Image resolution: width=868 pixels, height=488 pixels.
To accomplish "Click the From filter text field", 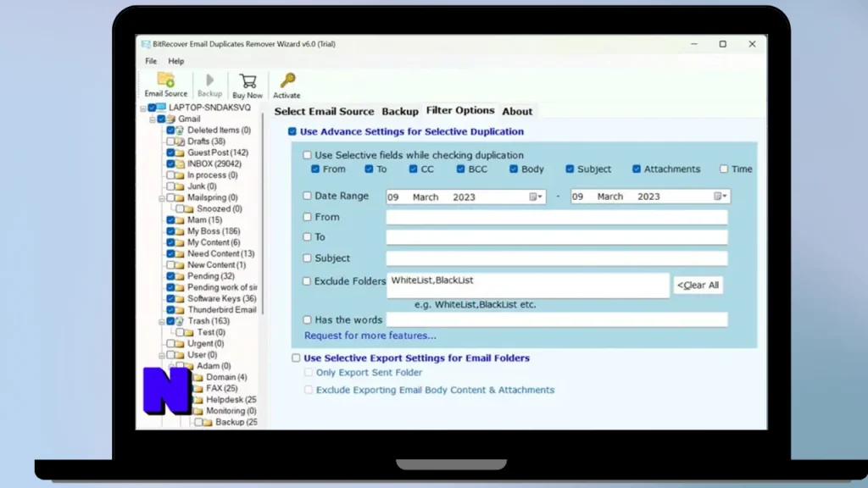I will tap(557, 217).
